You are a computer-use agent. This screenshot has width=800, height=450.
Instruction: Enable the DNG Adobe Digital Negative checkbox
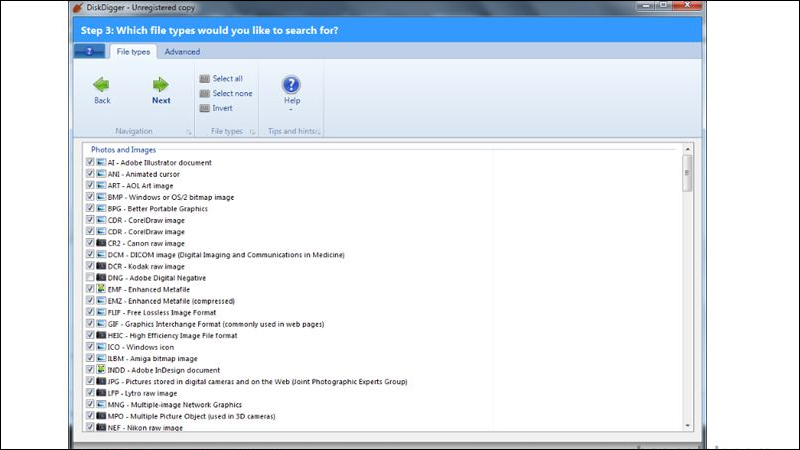(x=90, y=278)
